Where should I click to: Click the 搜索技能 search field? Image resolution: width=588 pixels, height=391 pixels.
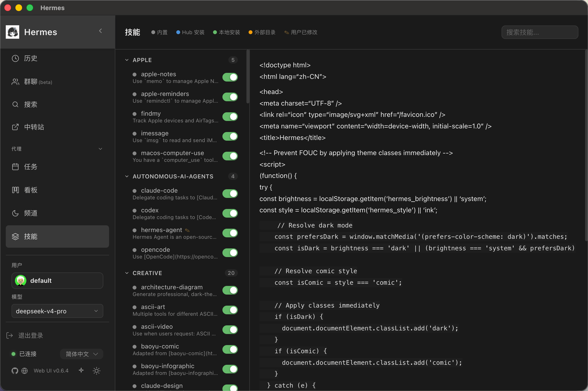[x=540, y=32]
